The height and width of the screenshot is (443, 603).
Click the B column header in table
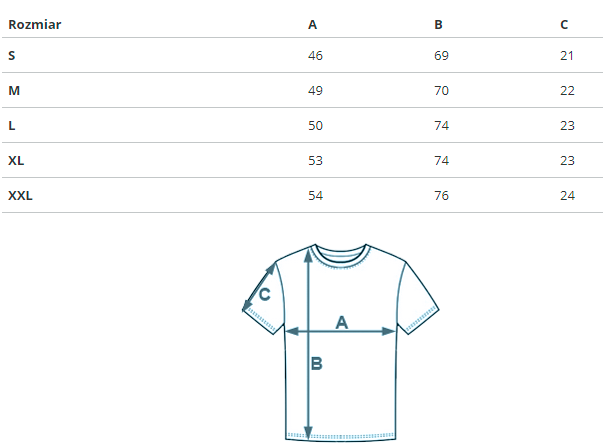(x=438, y=24)
